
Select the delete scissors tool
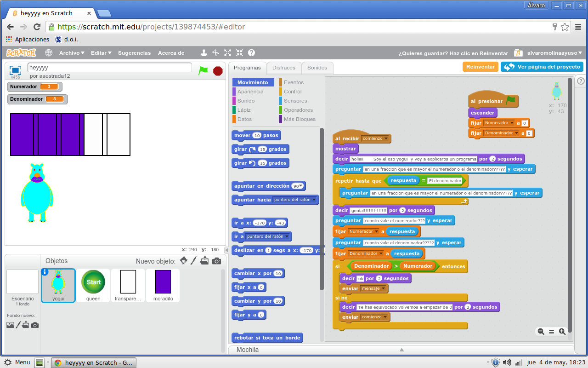click(215, 52)
